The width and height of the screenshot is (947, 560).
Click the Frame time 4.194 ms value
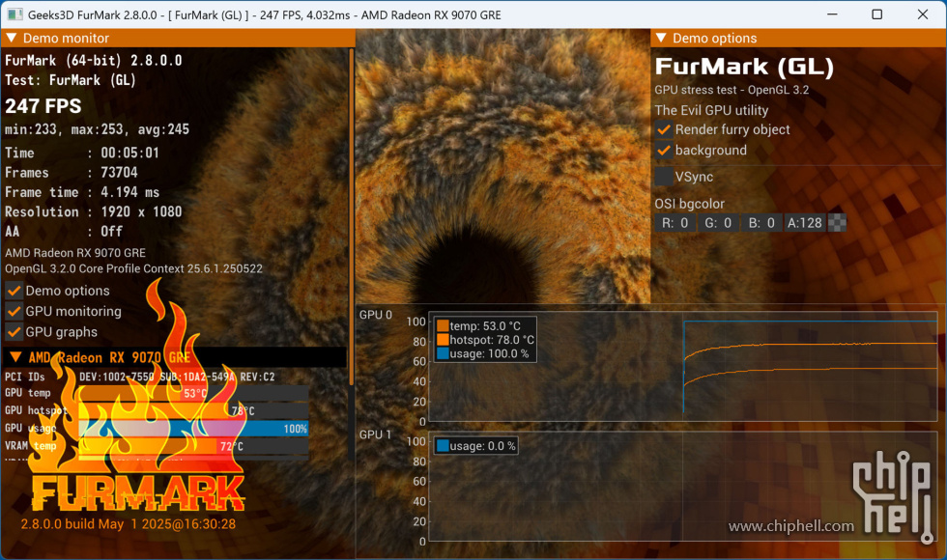pyautogui.click(x=129, y=192)
